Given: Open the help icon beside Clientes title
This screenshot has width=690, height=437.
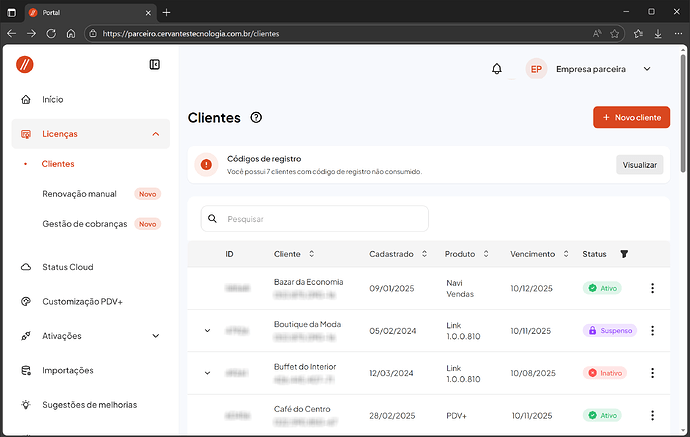Looking at the screenshot, I should [257, 118].
